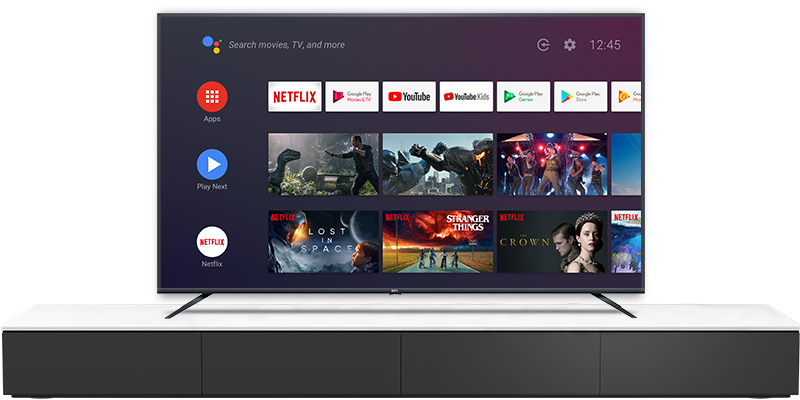Open The Crown card
Image resolution: width=800 pixels, height=400 pixels.
(552, 242)
